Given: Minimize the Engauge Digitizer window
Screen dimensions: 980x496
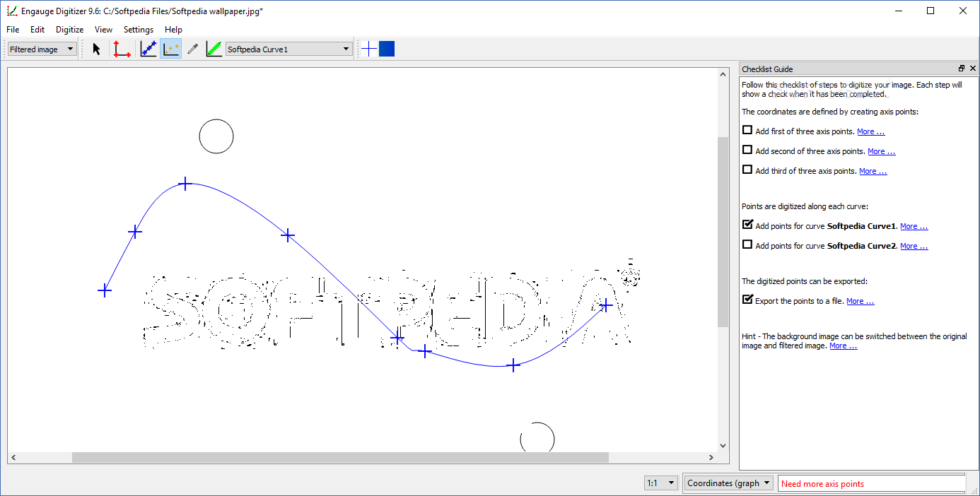Looking at the screenshot, I should (x=899, y=11).
